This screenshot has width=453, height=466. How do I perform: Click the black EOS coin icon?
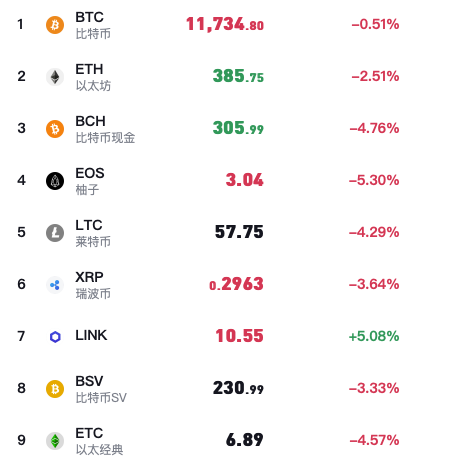[x=55, y=181]
